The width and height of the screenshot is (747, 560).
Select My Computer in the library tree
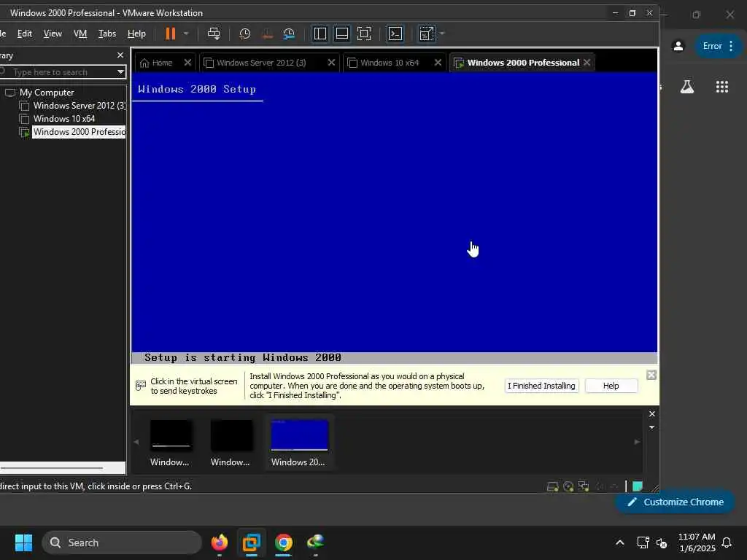47,93
